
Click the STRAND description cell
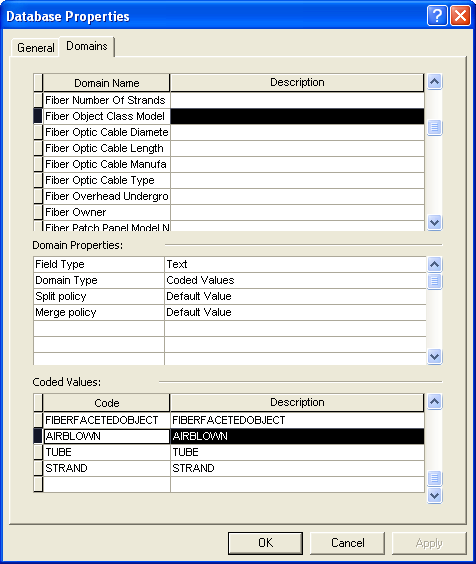pyautogui.click(x=297, y=468)
